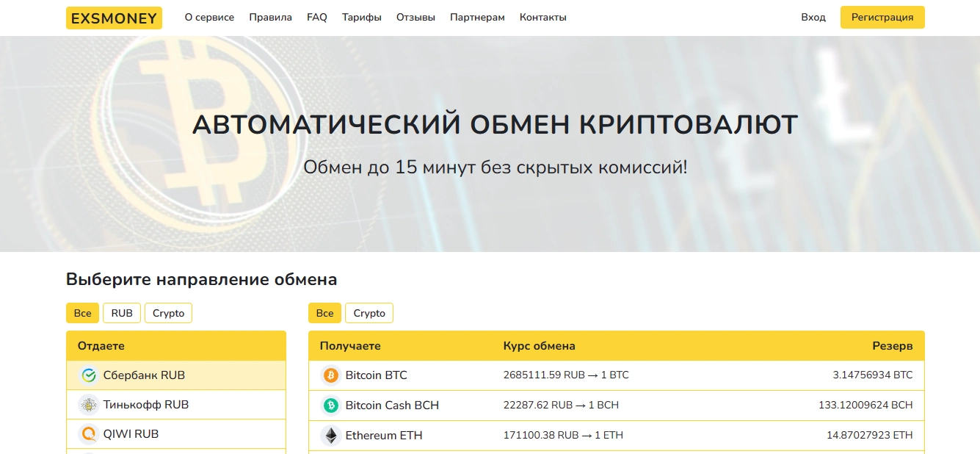The image size is (980, 454).
Task: Select Все filter above Получаете
Action: pos(324,313)
